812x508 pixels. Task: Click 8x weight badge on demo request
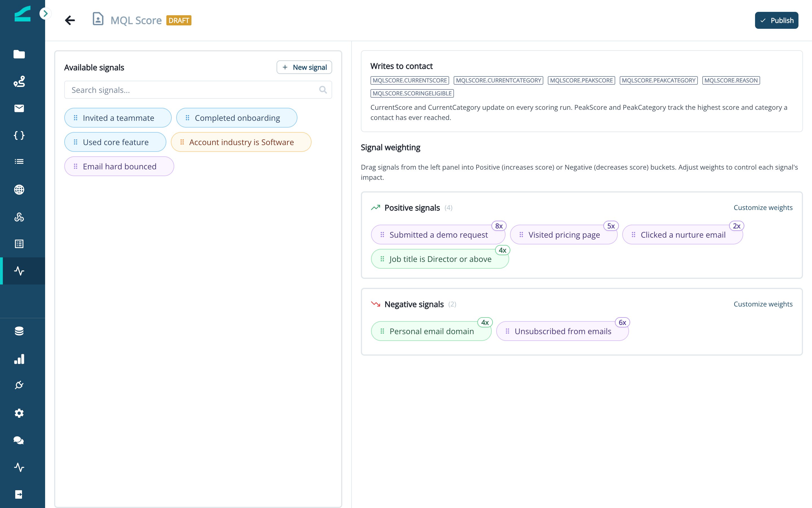[499, 226]
